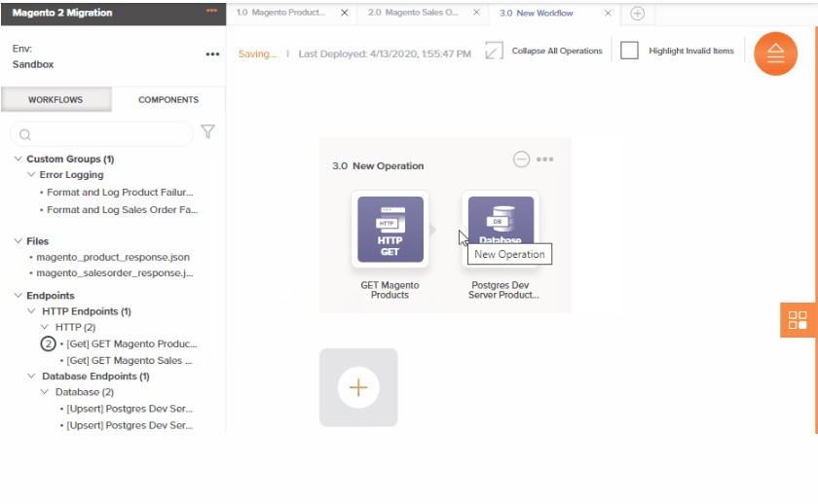Screen dimensions: 818x504
Task: Select magento_product_response.json file
Action: point(113,257)
